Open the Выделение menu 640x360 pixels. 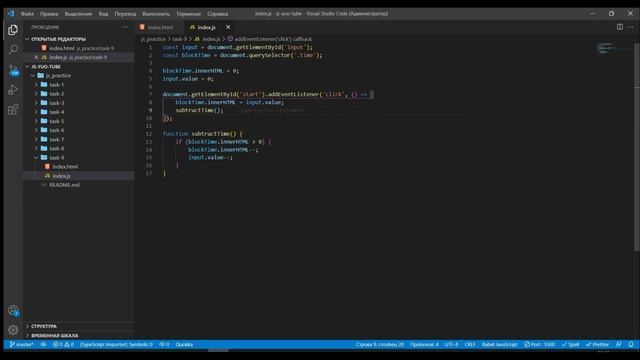tap(78, 14)
